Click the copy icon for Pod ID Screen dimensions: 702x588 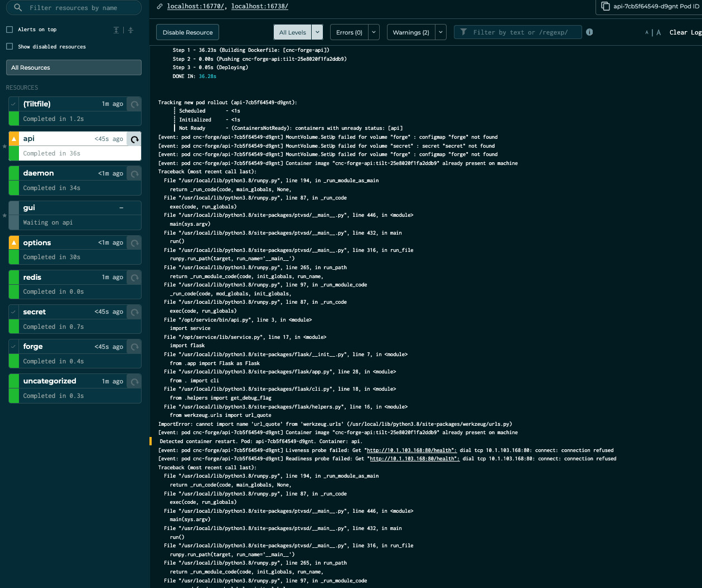[x=605, y=6]
